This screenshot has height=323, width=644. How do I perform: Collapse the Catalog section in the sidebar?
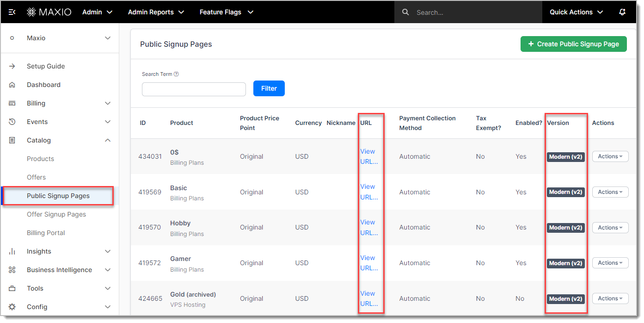coord(107,140)
